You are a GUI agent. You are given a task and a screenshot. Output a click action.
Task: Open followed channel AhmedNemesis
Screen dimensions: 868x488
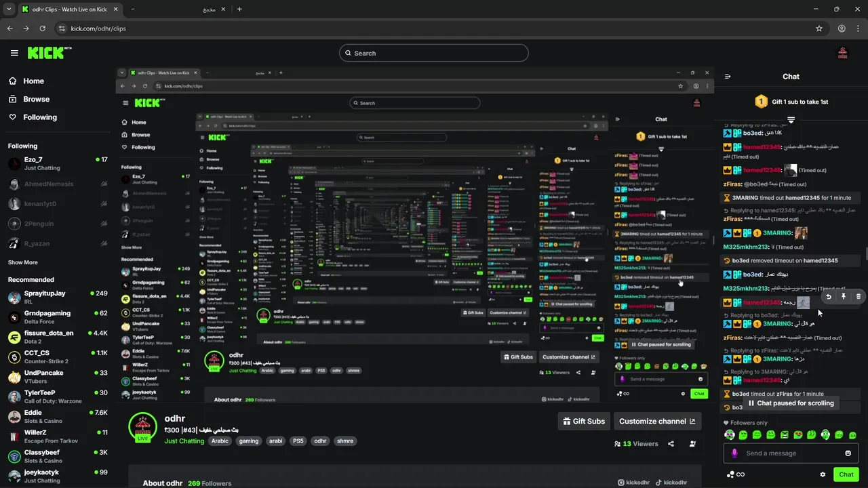click(x=58, y=184)
